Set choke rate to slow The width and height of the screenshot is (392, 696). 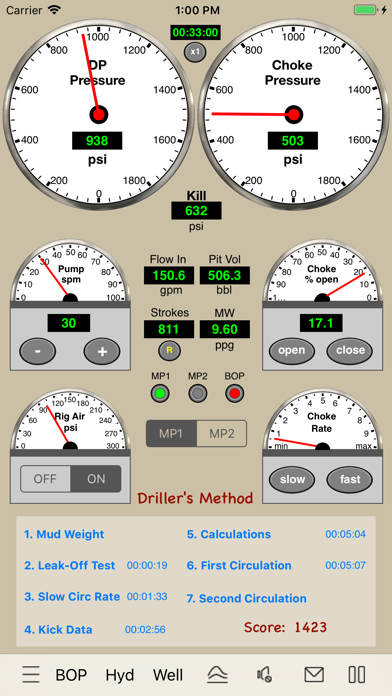(292, 479)
